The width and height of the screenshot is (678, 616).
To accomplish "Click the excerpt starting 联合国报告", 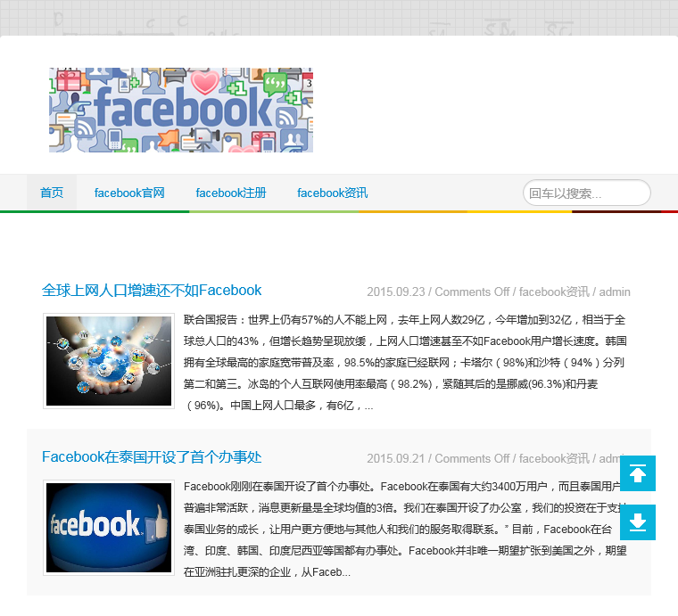I will 405,363.
